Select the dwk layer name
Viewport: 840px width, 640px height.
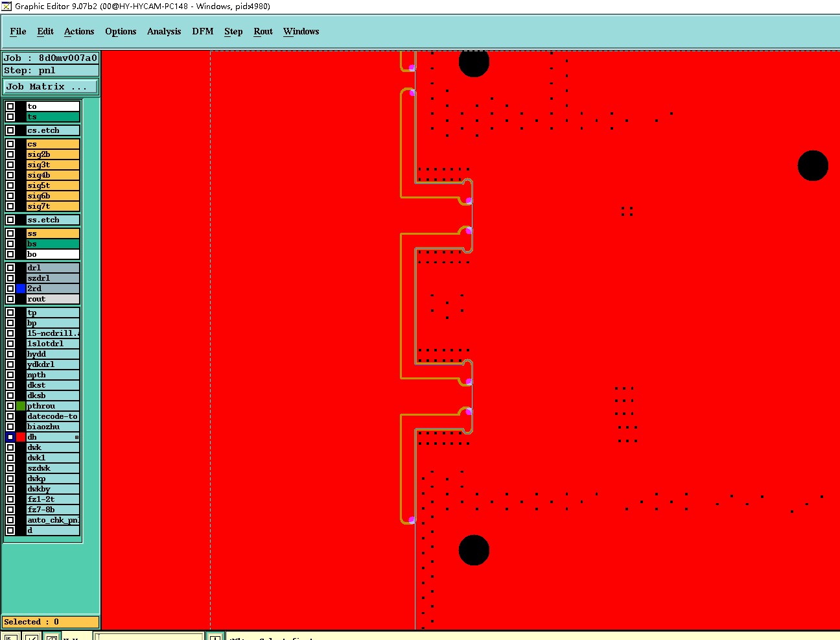(x=53, y=447)
